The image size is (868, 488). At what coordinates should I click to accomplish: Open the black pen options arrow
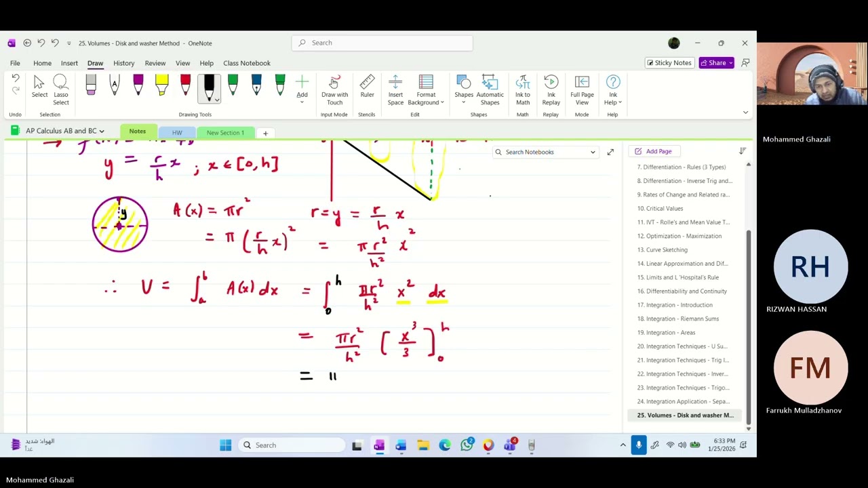coord(216,99)
